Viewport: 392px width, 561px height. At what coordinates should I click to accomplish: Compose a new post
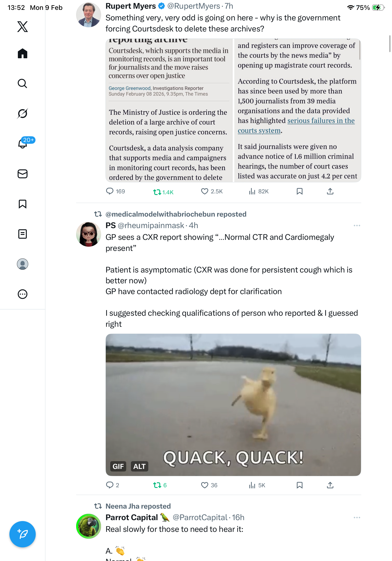(x=23, y=534)
